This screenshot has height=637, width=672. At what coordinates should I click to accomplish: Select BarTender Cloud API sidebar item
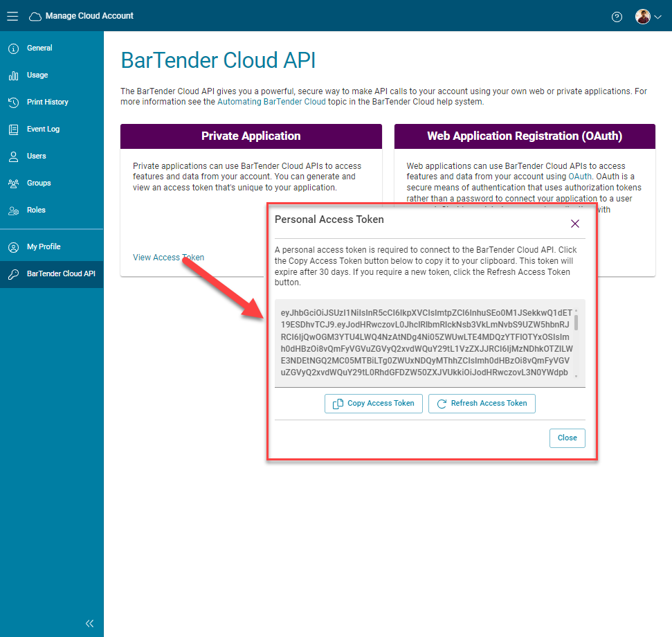coord(51,274)
